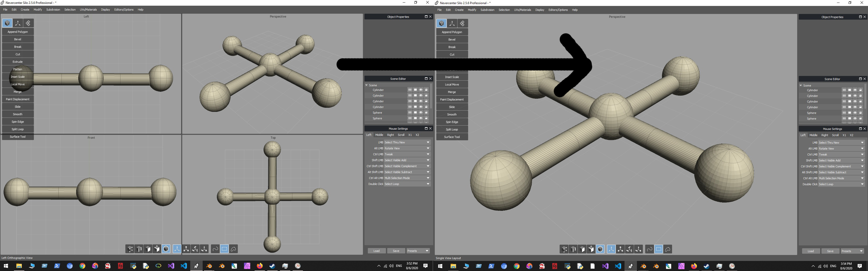Select vertex selection mode in right window
868x271 pixels.
point(564,249)
